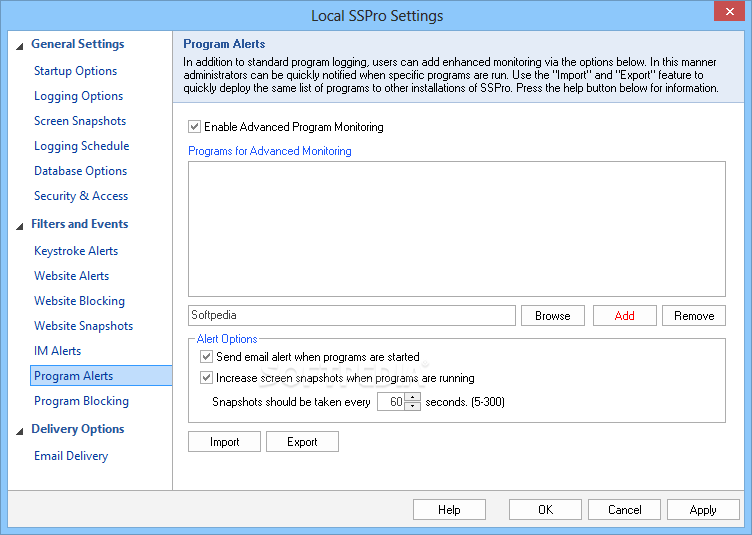Click the Delivery Options heading
752x535 pixels.
tap(77, 429)
